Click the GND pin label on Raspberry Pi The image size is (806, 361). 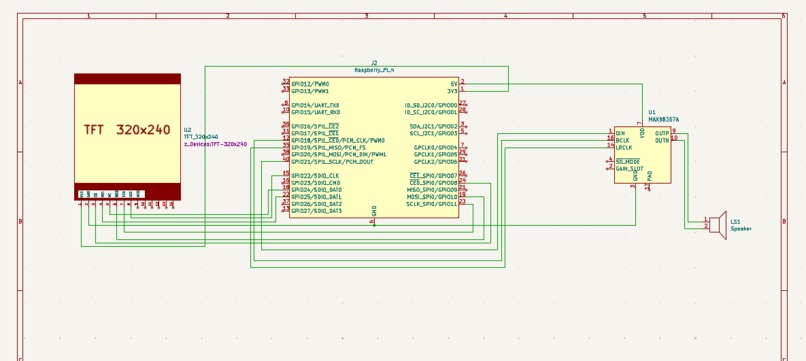[374, 210]
